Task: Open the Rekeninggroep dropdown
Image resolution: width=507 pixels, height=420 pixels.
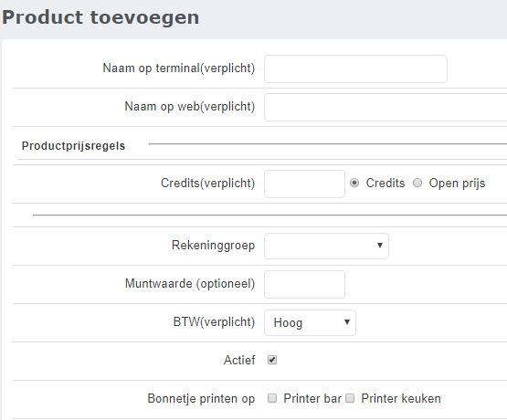Action: [326, 246]
